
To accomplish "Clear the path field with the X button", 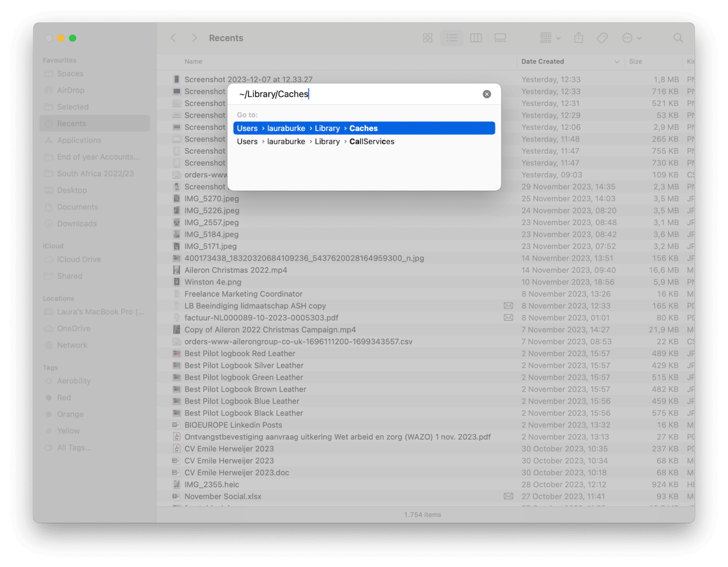I will pyautogui.click(x=486, y=94).
